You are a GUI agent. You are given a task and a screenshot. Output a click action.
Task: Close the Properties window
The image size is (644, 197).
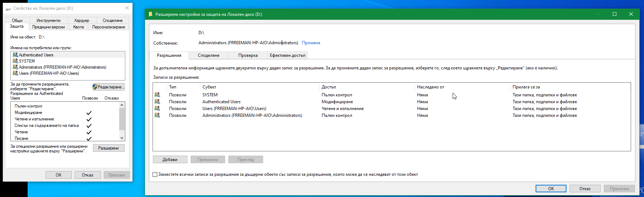pos(127,8)
